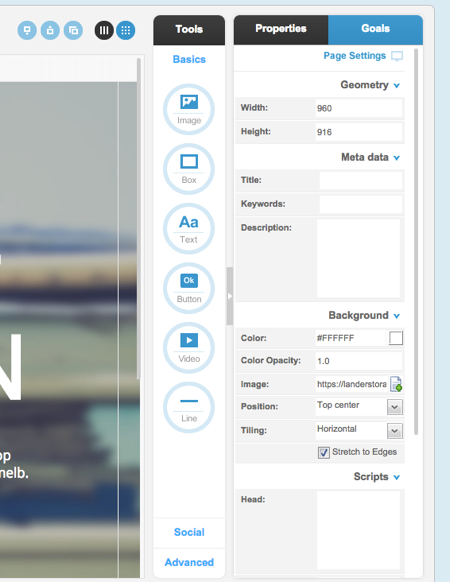Select the Video tool
Viewport: 450px width, 582px height.
point(189,348)
